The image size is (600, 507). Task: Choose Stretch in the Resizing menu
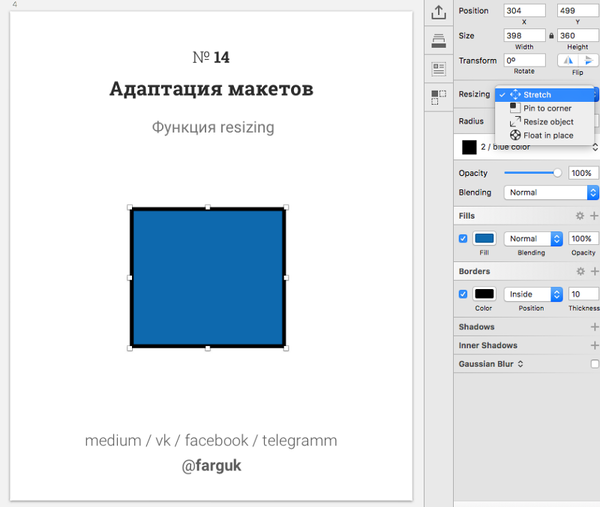545,95
